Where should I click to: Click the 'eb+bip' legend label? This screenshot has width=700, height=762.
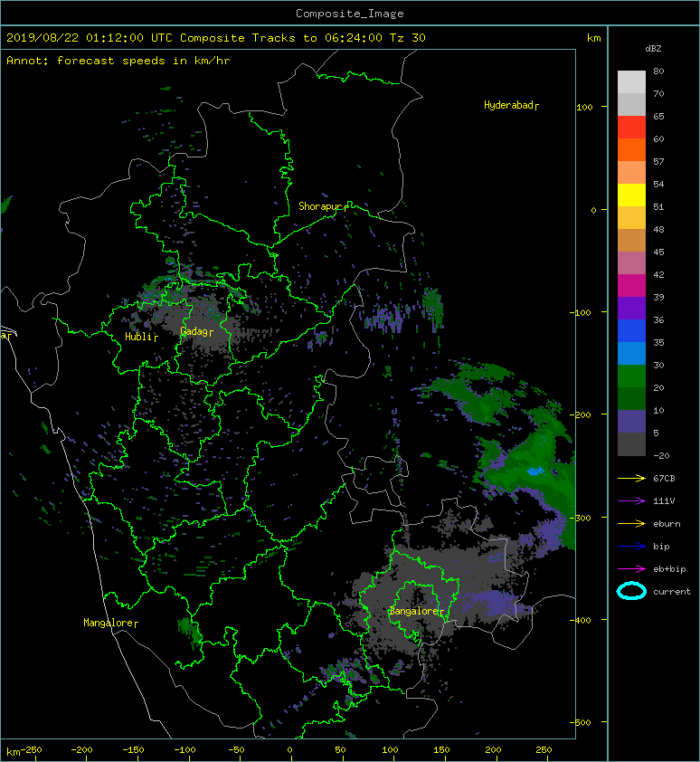669,569
